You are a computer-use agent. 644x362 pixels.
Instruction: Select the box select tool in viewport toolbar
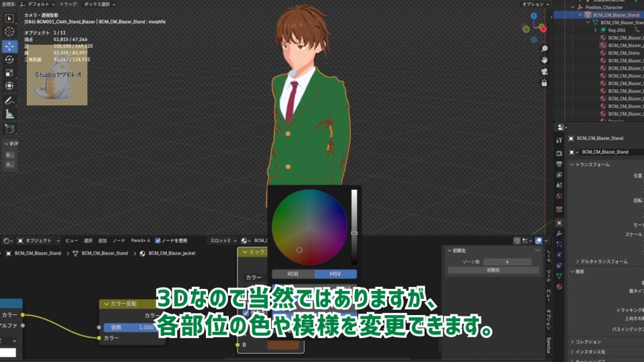click(9, 19)
